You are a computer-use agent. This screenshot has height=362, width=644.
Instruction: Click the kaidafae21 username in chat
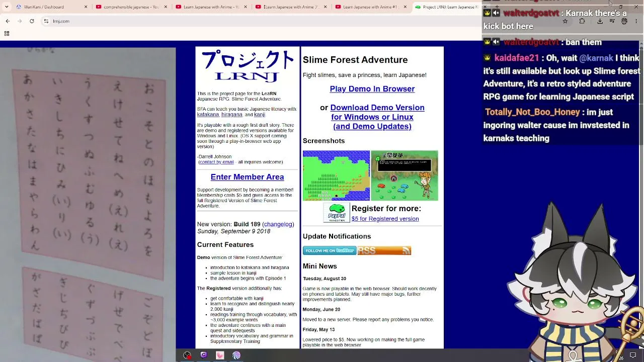click(517, 58)
